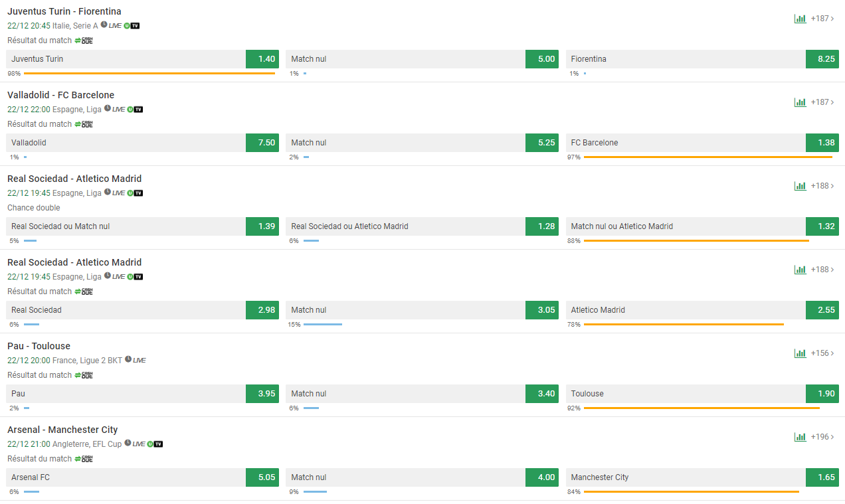Click cash-out icon beside Résultat du match for Pau
Screen dimensions: 845x504
pos(83,375)
